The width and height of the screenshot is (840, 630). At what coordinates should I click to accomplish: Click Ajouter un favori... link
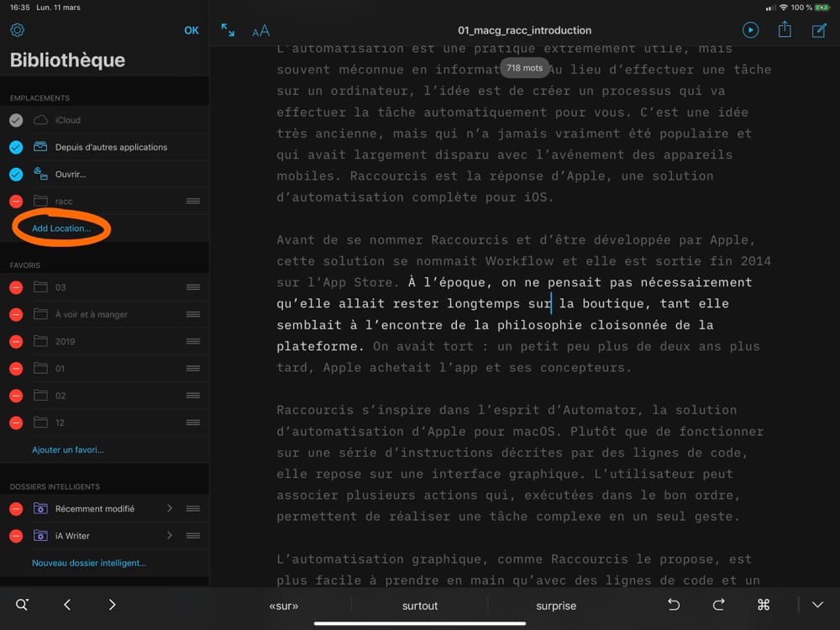(x=68, y=450)
